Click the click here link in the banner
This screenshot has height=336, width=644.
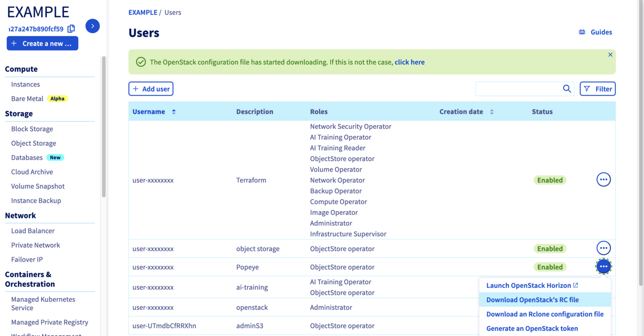click(x=409, y=62)
